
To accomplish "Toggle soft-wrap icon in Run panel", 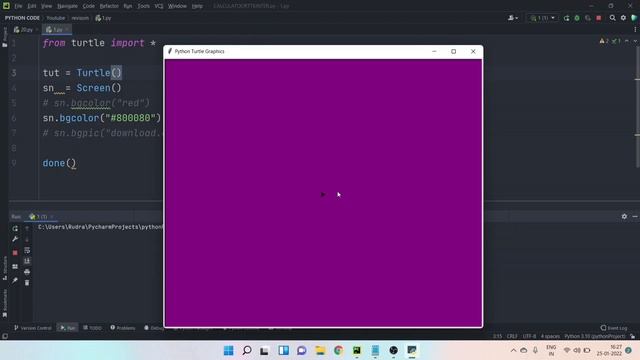I will point(27,250).
